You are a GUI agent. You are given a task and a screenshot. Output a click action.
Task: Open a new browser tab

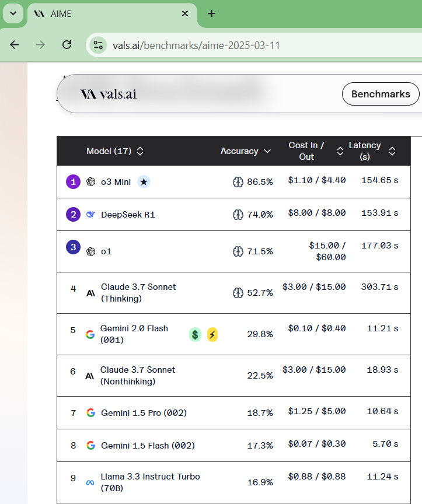coord(211,13)
